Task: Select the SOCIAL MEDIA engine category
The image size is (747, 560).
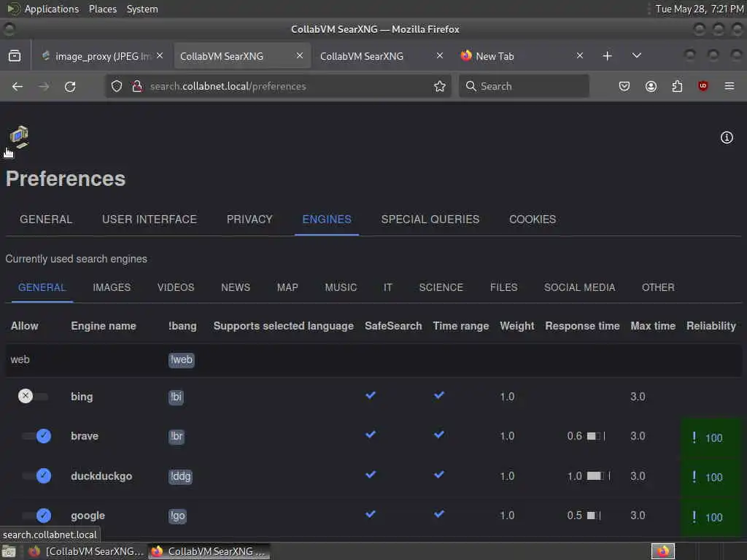Action: click(x=579, y=287)
